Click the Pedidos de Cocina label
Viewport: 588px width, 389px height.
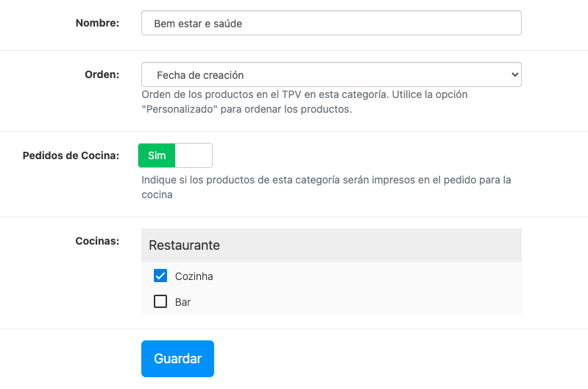tap(71, 155)
